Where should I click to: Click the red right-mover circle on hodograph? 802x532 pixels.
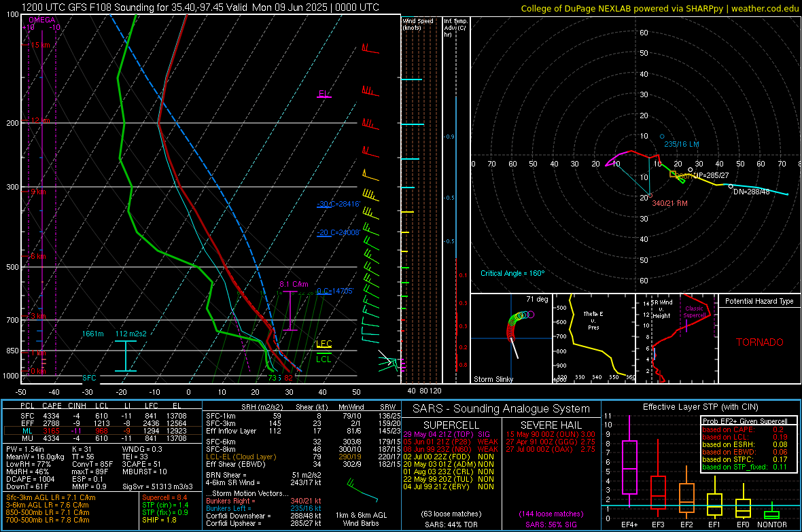pyautogui.click(x=650, y=195)
